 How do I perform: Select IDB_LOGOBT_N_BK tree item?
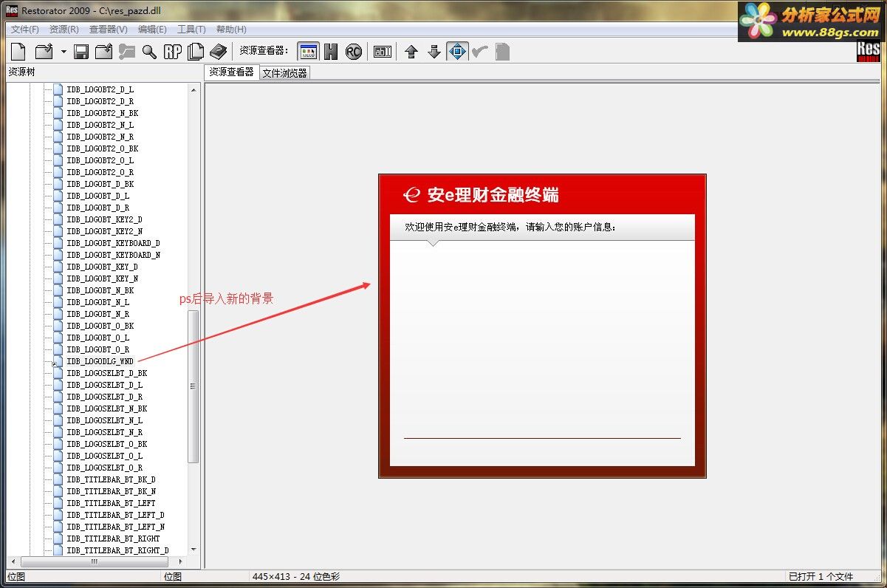100,290
